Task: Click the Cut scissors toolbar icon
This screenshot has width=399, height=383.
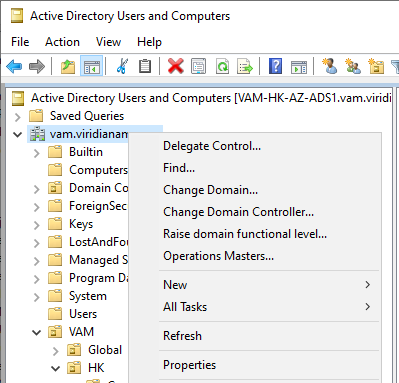Action: point(122,66)
